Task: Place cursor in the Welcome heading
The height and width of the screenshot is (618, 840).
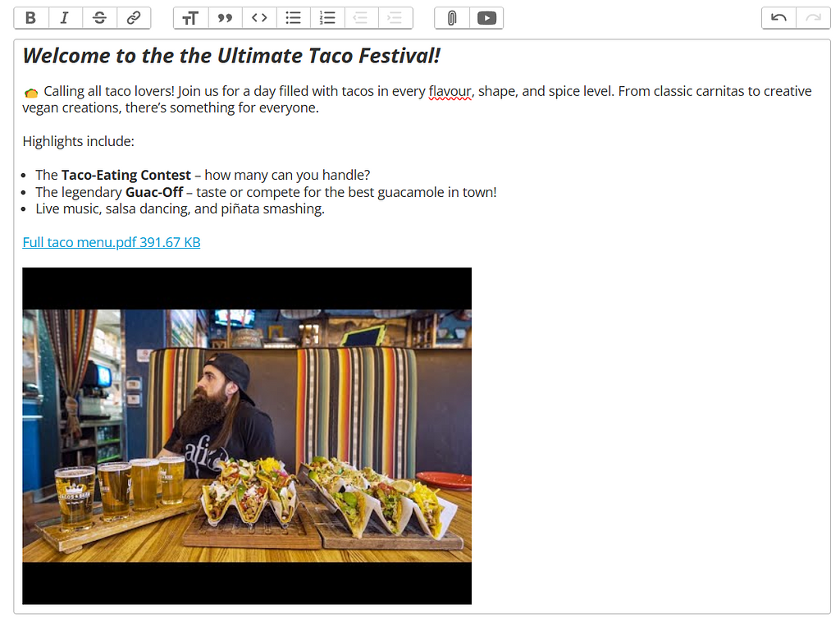Action: [x=231, y=56]
